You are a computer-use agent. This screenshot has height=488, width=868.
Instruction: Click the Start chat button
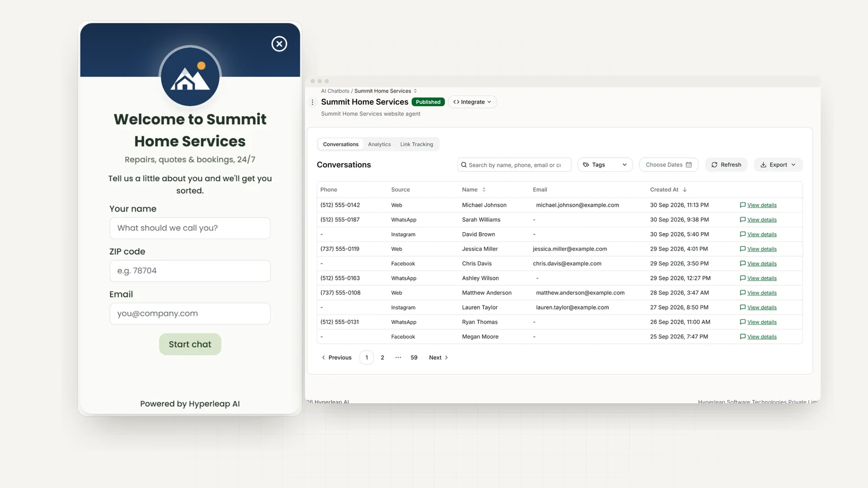[x=190, y=344]
